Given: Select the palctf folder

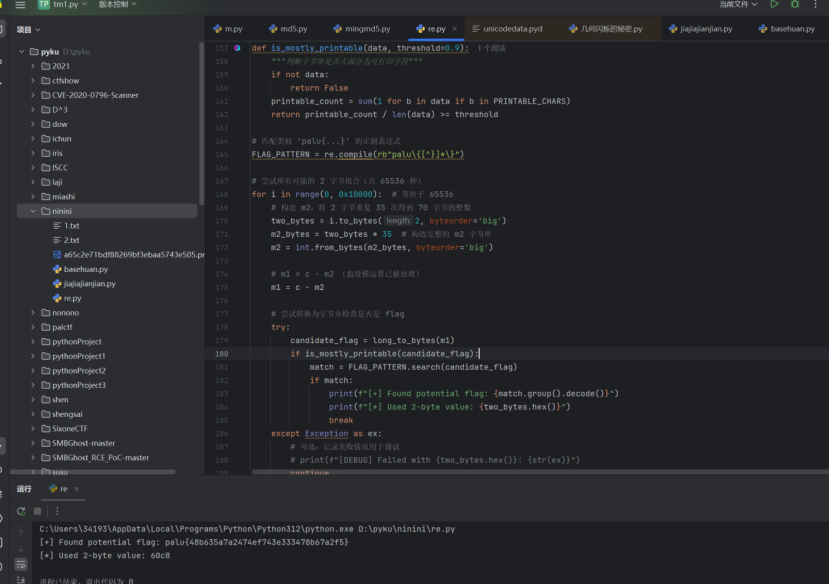Looking at the screenshot, I should pos(57,327).
